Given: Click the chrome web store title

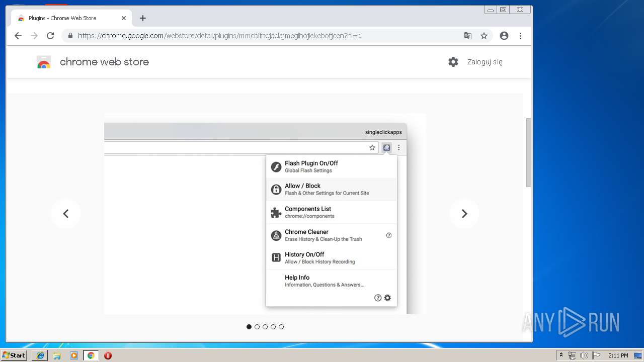Looking at the screenshot, I should [104, 62].
